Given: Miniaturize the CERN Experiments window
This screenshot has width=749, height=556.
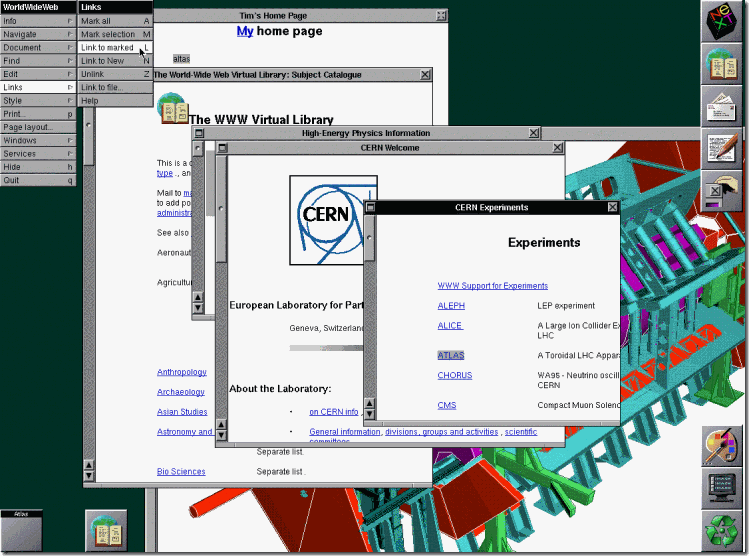Looking at the screenshot, I should (x=370, y=207).
